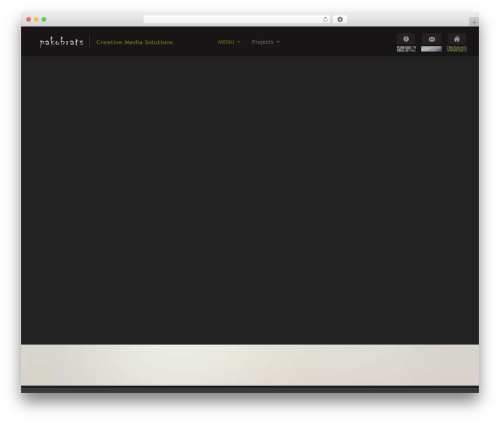Viewport: 500px width, 423px height.
Task: Open the MENU dropdown
Action: [x=229, y=42]
